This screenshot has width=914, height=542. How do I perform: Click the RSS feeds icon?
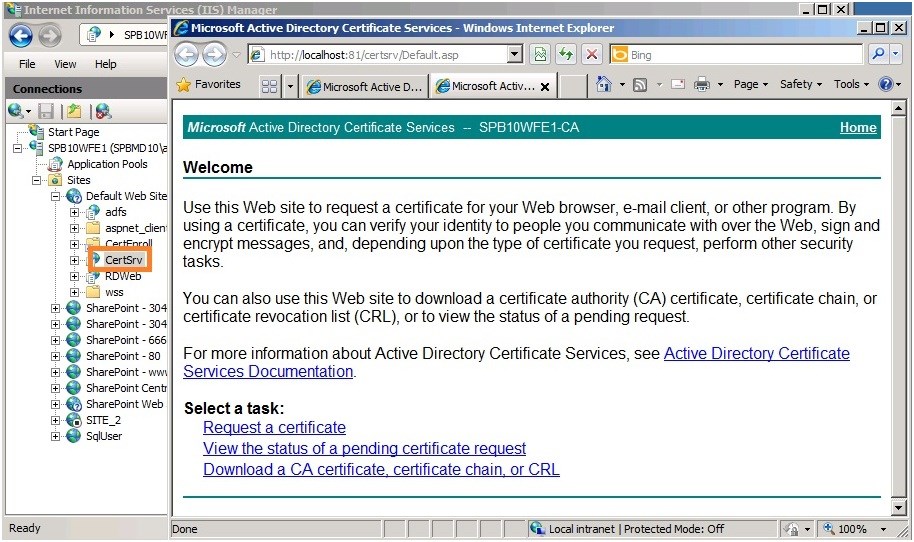click(x=640, y=85)
